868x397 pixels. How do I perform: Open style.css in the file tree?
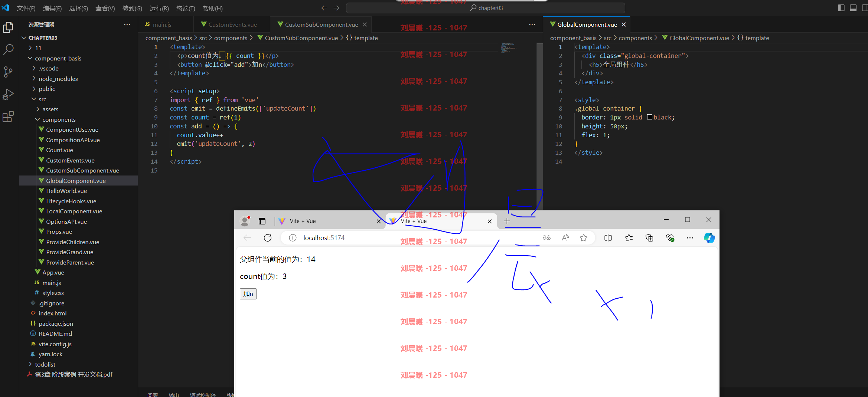pyautogui.click(x=53, y=293)
